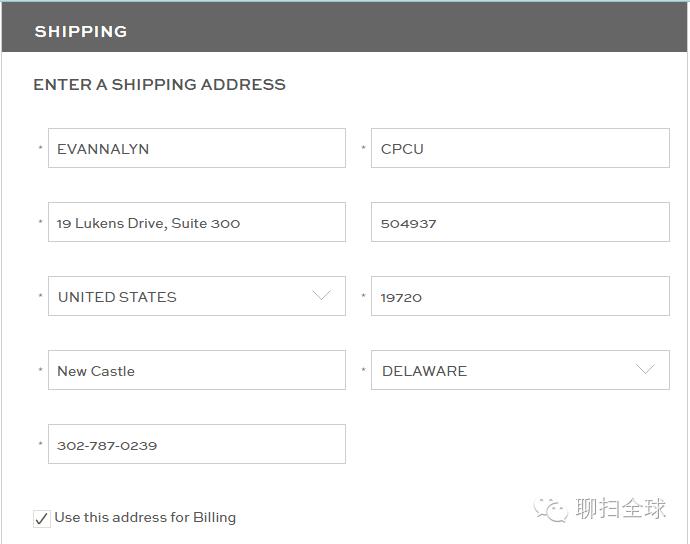Focus the address line two field with 504937
This screenshot has width=690, height=544.
pos(519,223)
